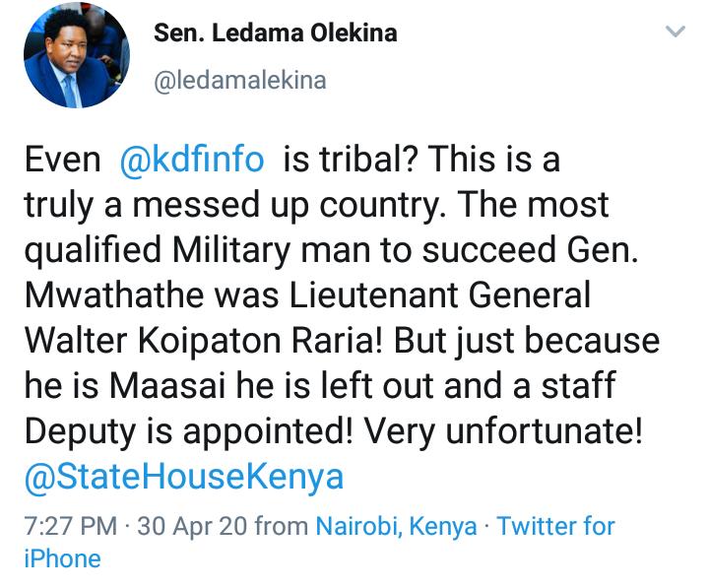The width and height of the screenshot is (709, 588).
Task: Click the 30 Apr 20 date
Action: click(193, 526)
